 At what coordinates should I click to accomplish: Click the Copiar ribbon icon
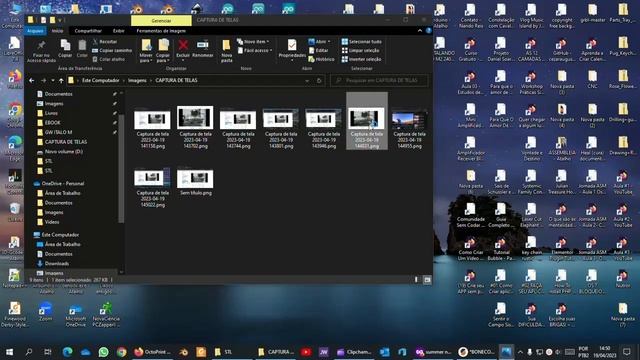(x=65, y=49)
